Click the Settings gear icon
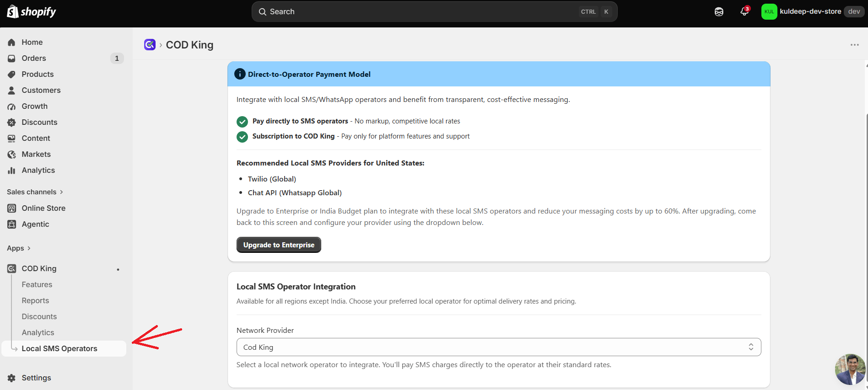This screenshot has height=390, width=868. pos(12,378)
